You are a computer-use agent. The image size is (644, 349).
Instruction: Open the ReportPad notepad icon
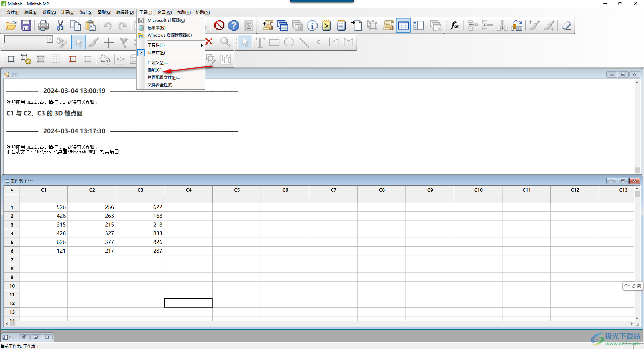341,26
